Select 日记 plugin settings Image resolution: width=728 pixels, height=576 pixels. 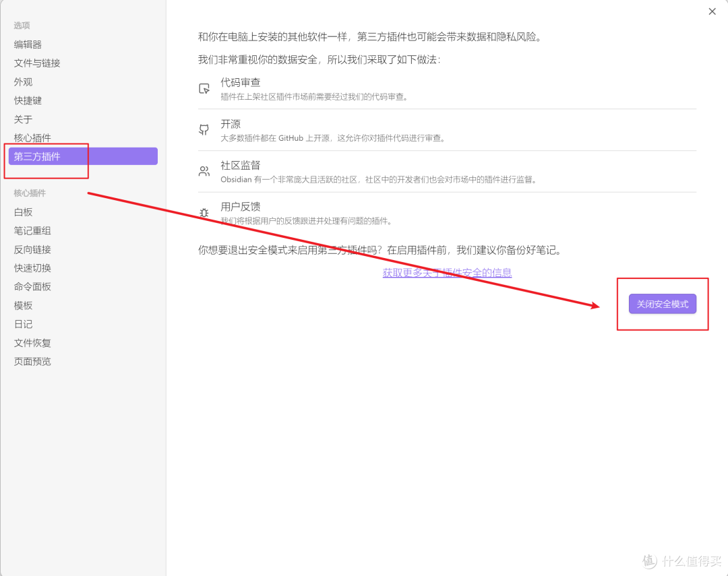(24, 325)
